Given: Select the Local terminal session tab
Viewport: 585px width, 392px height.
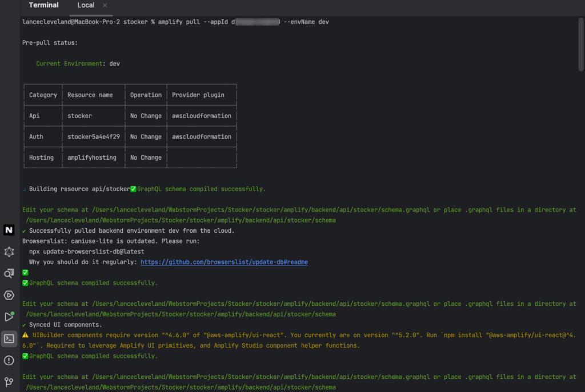Looking at the screenshot, I should click(x=86, y=5).
